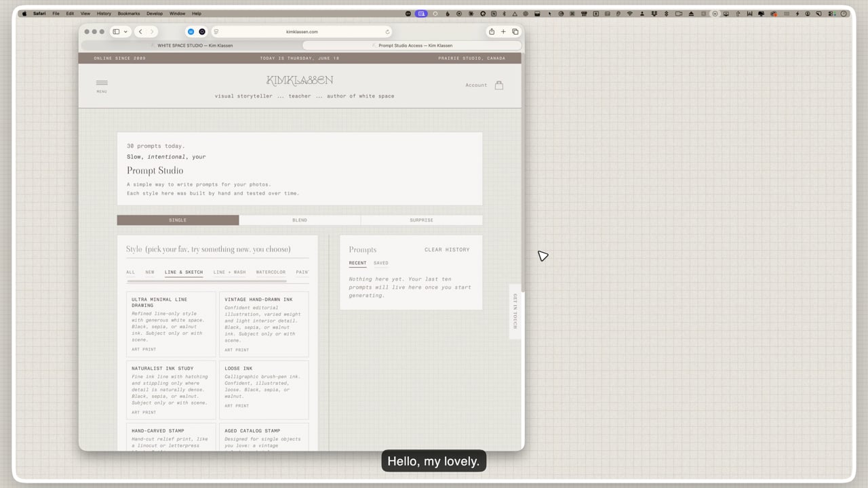Select the RECENT prompts tab
This screenshot has width=868, height=488.
pos(357,263)
